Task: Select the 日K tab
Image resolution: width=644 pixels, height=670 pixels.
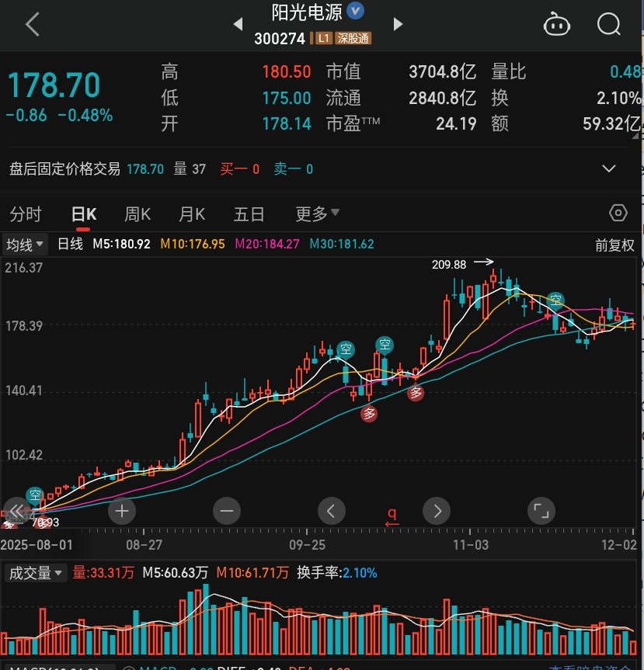Action: (x=84, y=213)
